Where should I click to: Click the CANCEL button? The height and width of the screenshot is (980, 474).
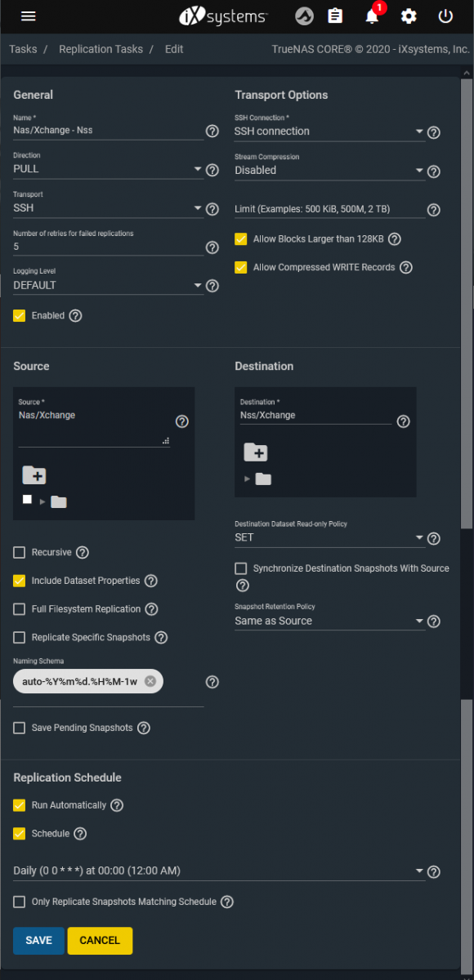[x=100, y=940]
